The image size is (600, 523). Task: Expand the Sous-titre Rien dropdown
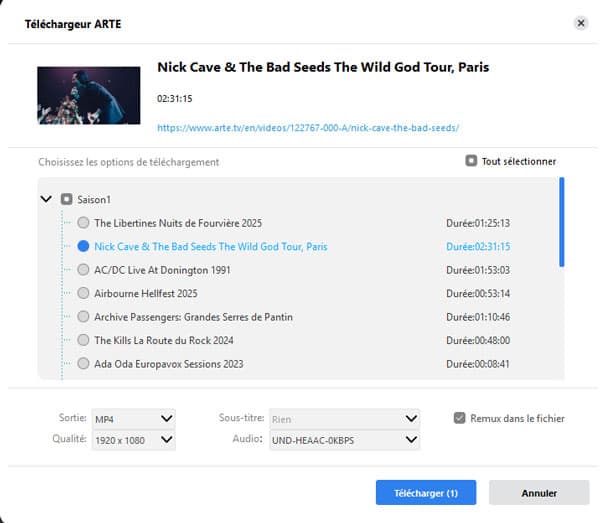343,418
